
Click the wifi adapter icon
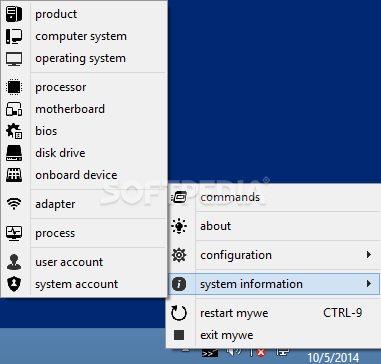click(14, 204)
